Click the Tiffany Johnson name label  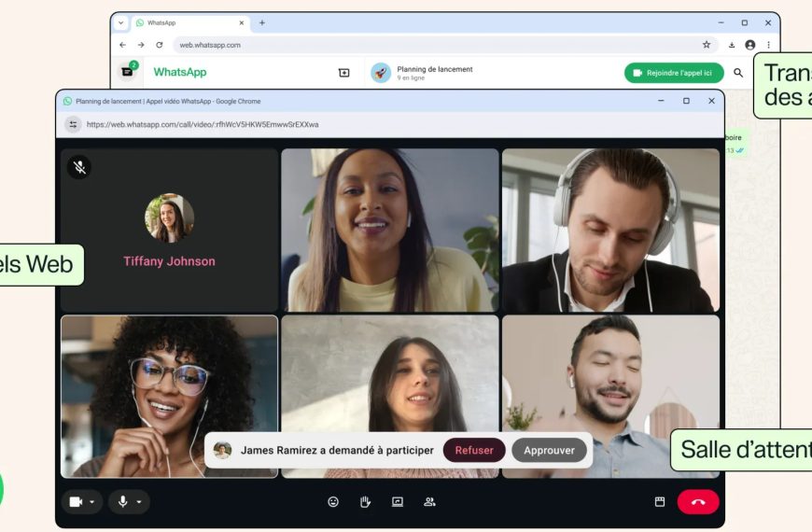[169, 261]
